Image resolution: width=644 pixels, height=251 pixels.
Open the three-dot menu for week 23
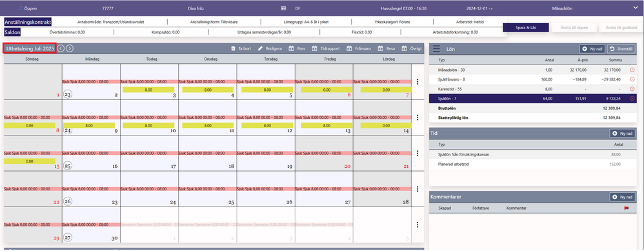418,82
